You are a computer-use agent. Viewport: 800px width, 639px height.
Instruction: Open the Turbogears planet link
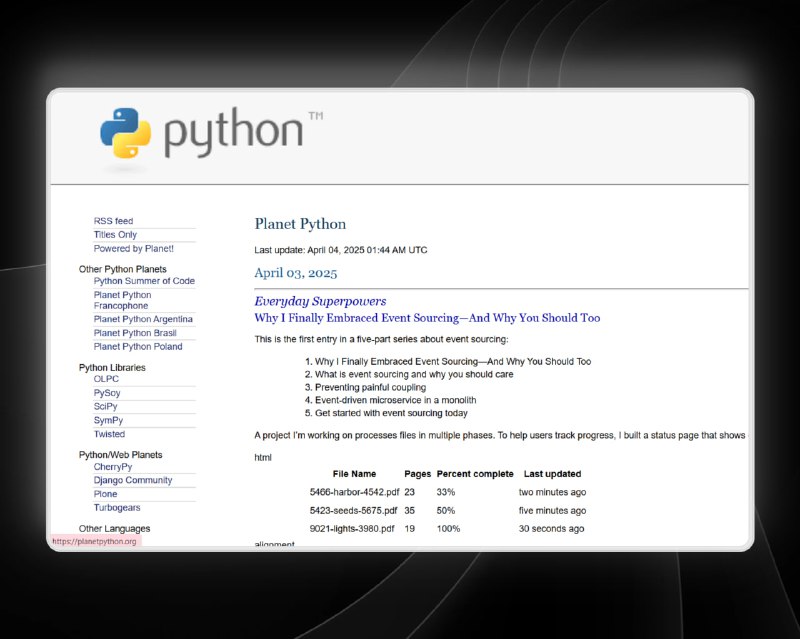click(117, 507)
